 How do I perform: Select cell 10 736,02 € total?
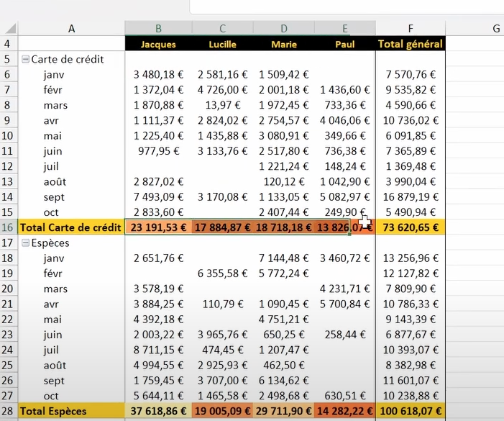click(411, 120)
